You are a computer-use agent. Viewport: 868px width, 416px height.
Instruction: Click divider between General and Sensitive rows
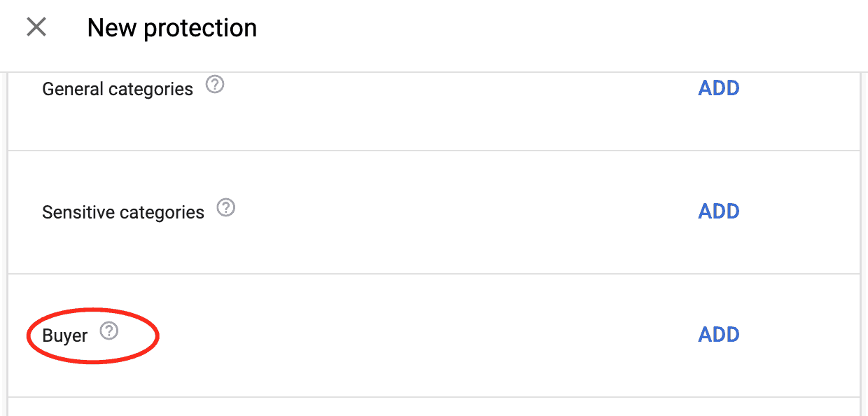click(434, 151)
